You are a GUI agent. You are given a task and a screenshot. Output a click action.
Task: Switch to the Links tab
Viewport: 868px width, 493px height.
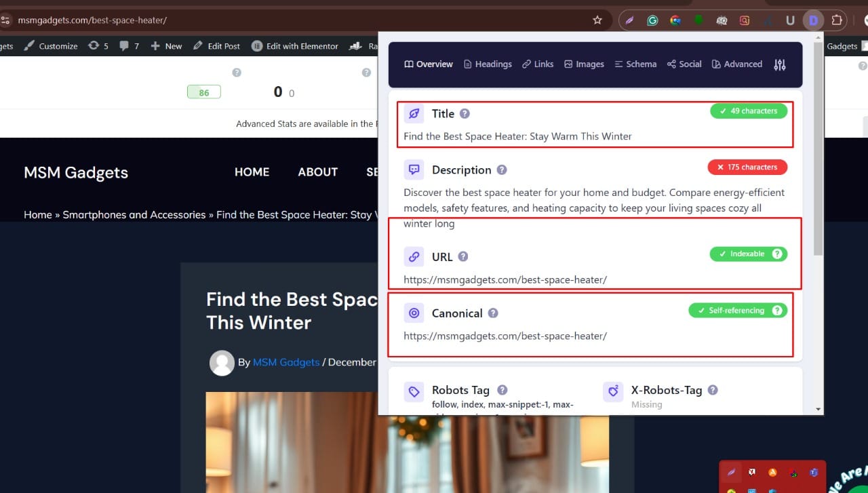pos(538,64)
